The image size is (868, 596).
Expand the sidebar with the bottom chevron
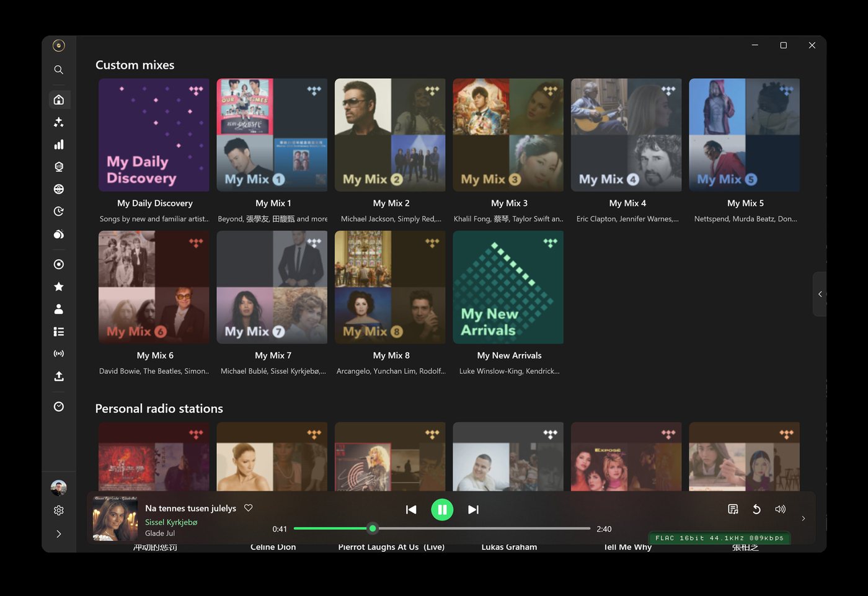tap(59, 534)
